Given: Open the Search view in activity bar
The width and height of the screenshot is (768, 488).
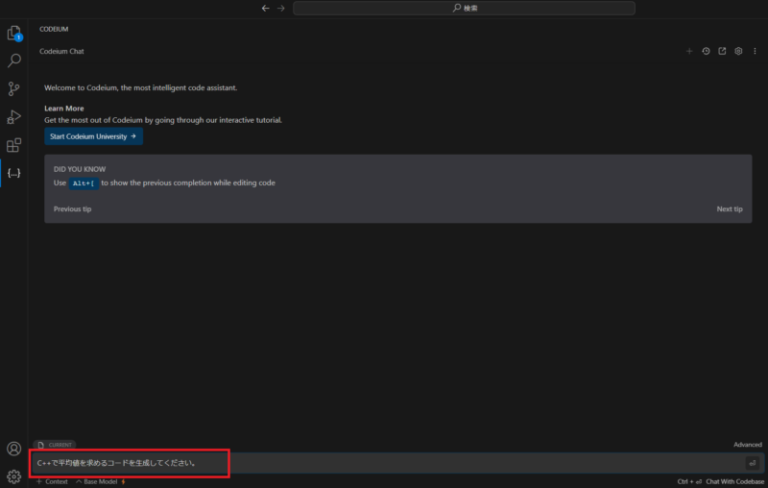Looking at the screenshot, I should coord(14,61).
